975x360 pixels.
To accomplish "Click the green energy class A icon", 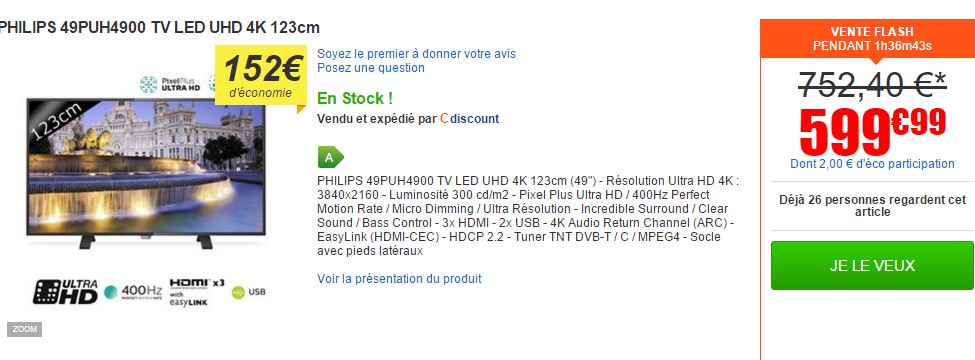I will coord(330,157).
